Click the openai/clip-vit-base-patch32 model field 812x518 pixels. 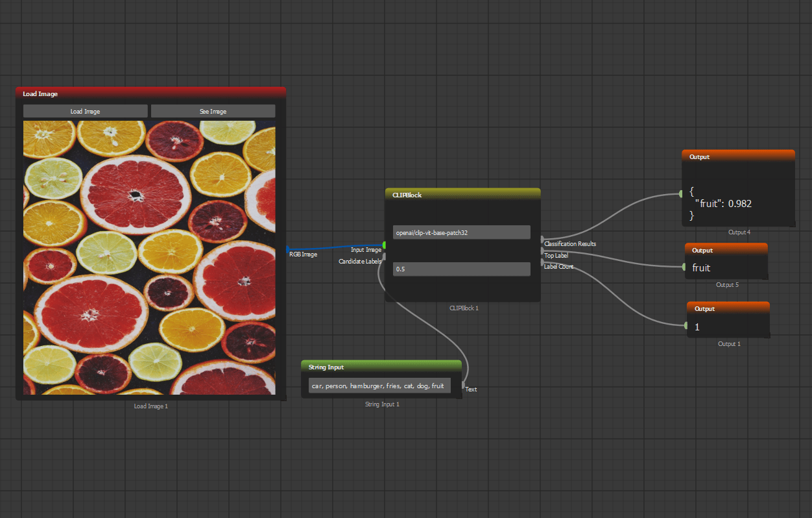pyautogui.click(x=462, y=232)
